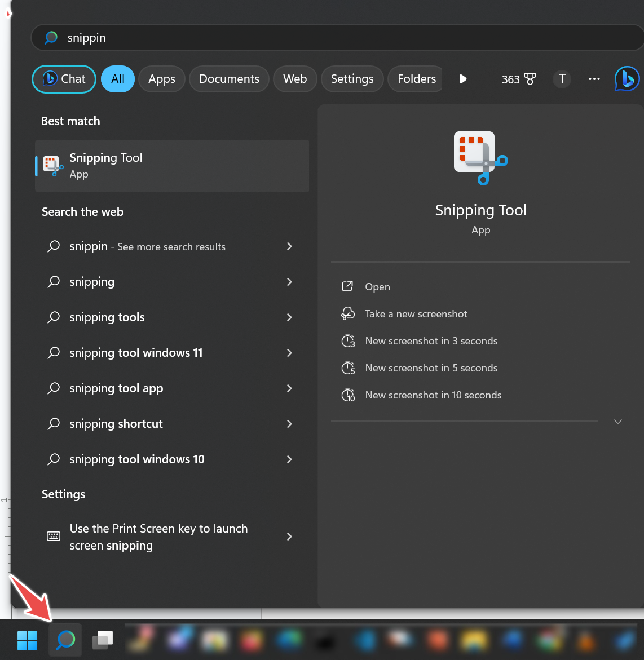
Task: Click the Snipping Tool icon in best match
Action: coord(53,166)
